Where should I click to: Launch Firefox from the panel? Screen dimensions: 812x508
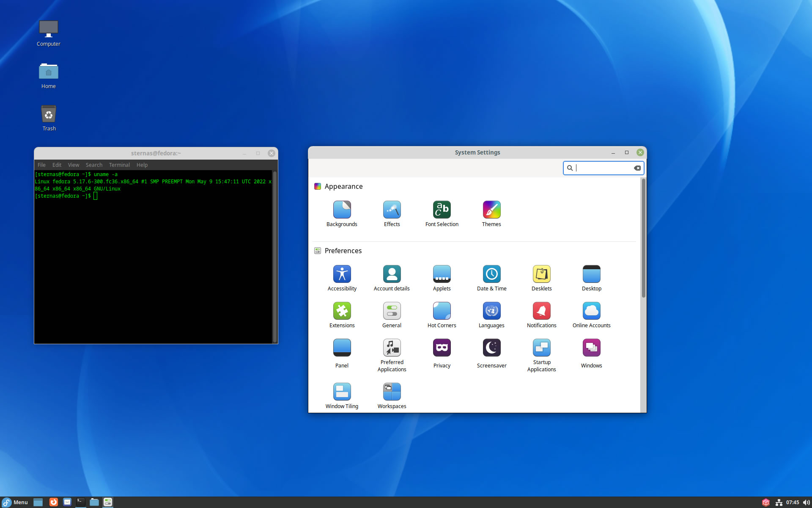[53, 502]
